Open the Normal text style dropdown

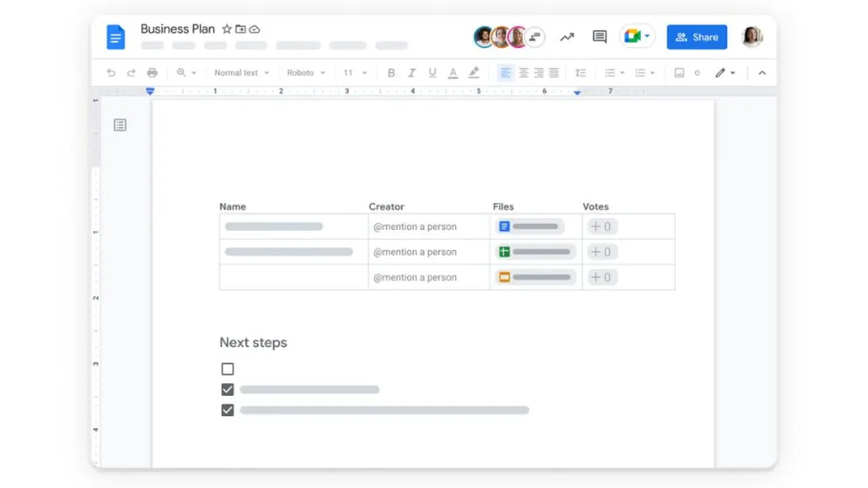pyautogui.click(x=241, y=73)
